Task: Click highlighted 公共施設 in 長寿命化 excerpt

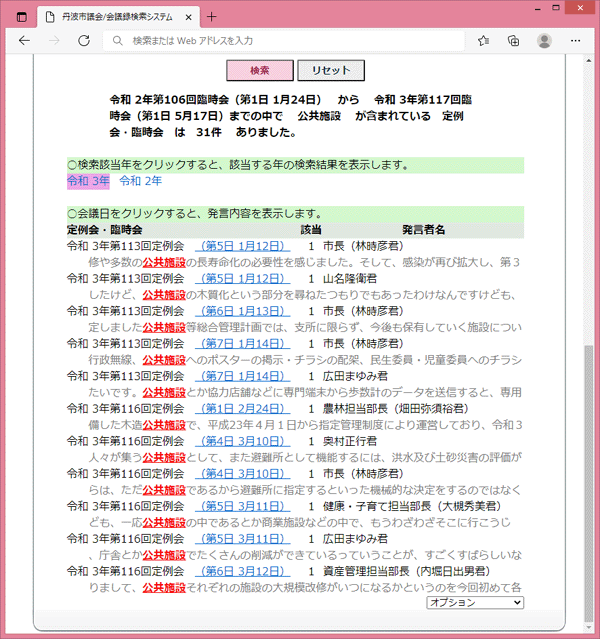Action: point(164,262)
